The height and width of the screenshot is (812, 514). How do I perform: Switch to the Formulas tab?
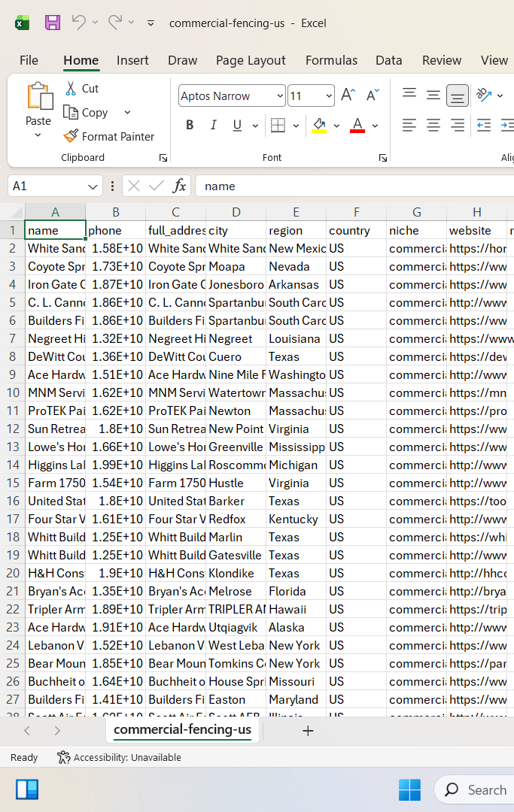332,60
